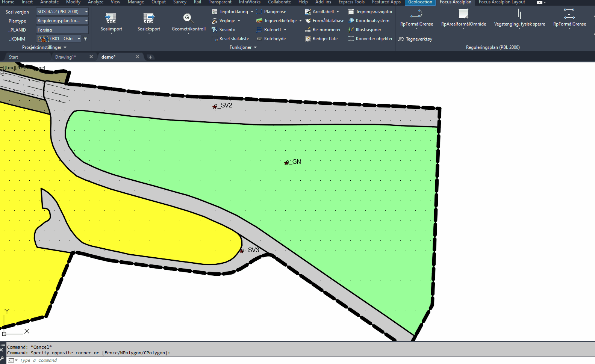The height and width of the screenshot is (364, 595).
Task: Select the RpArealformålOmråde tool
Action: pyautogui.click(x=463, y=14)
